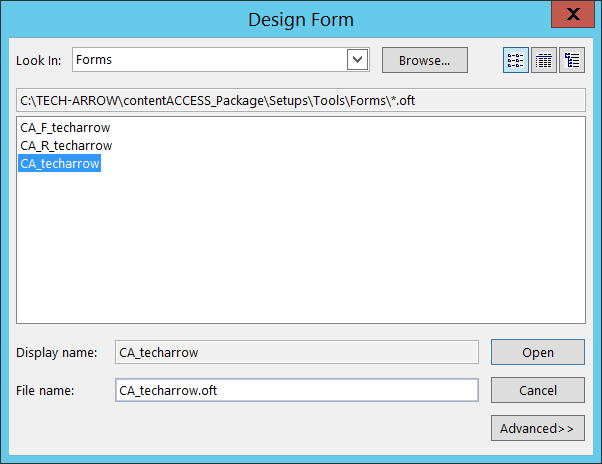Select the CA_F_techarrow form
The image size is (602, 464).
65,128
